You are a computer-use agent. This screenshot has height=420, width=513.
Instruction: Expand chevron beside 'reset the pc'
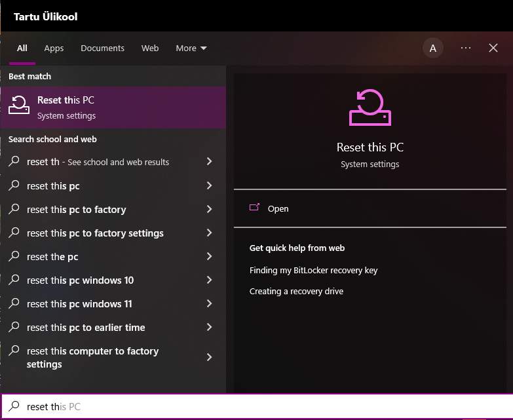tap(210, 256)
